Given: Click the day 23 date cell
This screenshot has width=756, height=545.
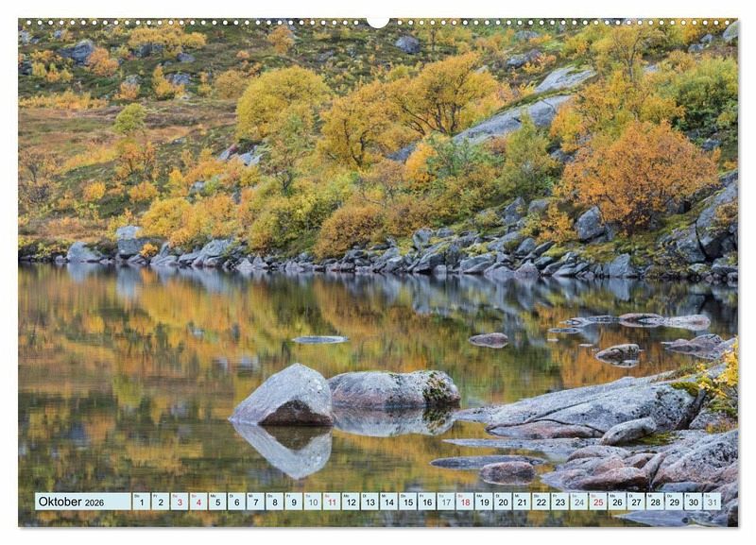Looking at the screenshot, I should [x=560, y=502].
